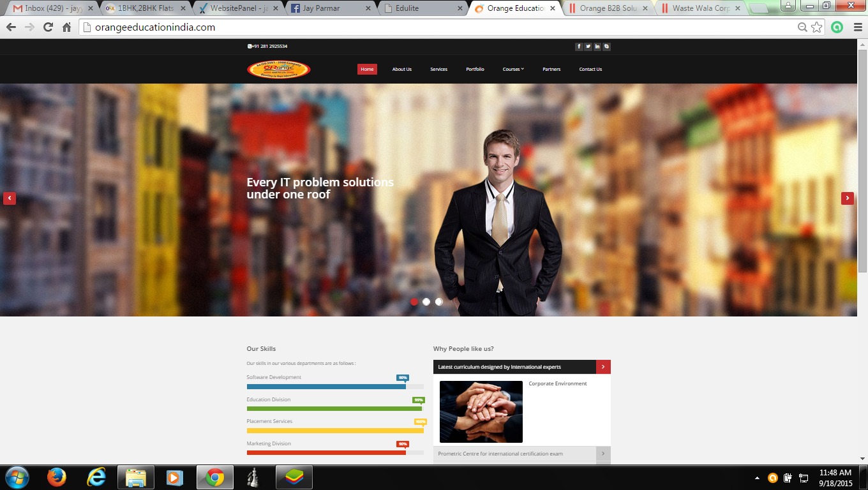Screen dimensions: 868x490
Task: Click the page vertical scrollbar thumb
Action: coord(862,161)
